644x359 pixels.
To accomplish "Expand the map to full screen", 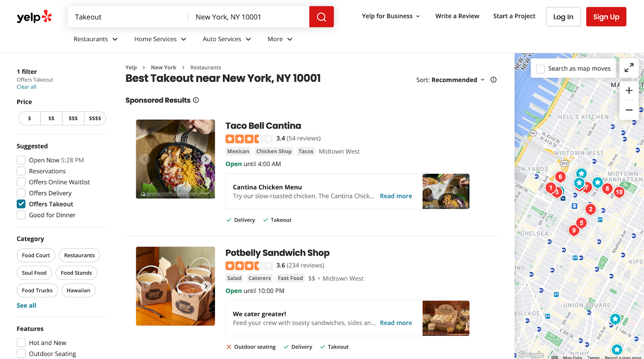I will [629, 68].
